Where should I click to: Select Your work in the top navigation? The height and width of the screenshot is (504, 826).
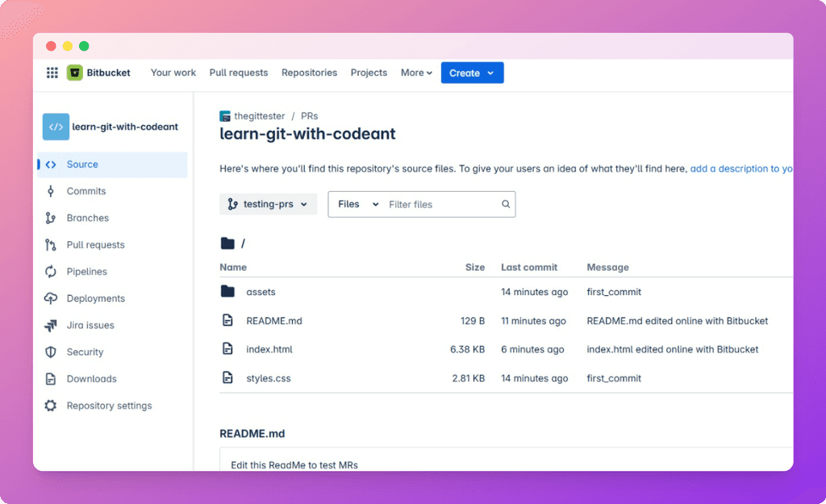pos(173,73)
